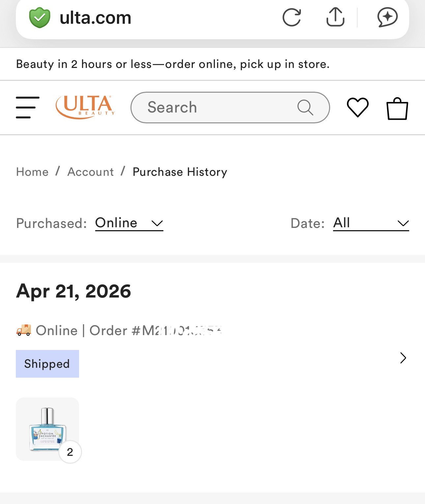Expand the Purchased Online dropdown
Screen dimensions: 425x504
[x=129, y=223]
